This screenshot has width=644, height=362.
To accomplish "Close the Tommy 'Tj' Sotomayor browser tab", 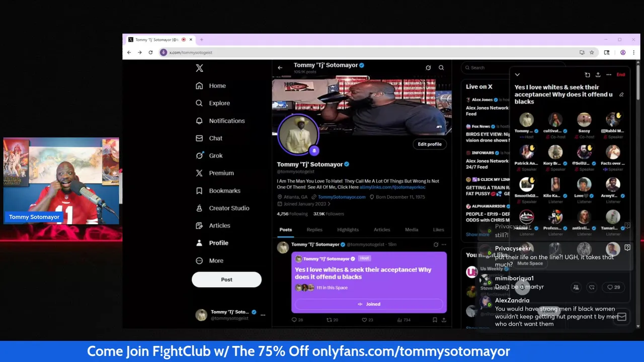I will click(x=191, y=40).
